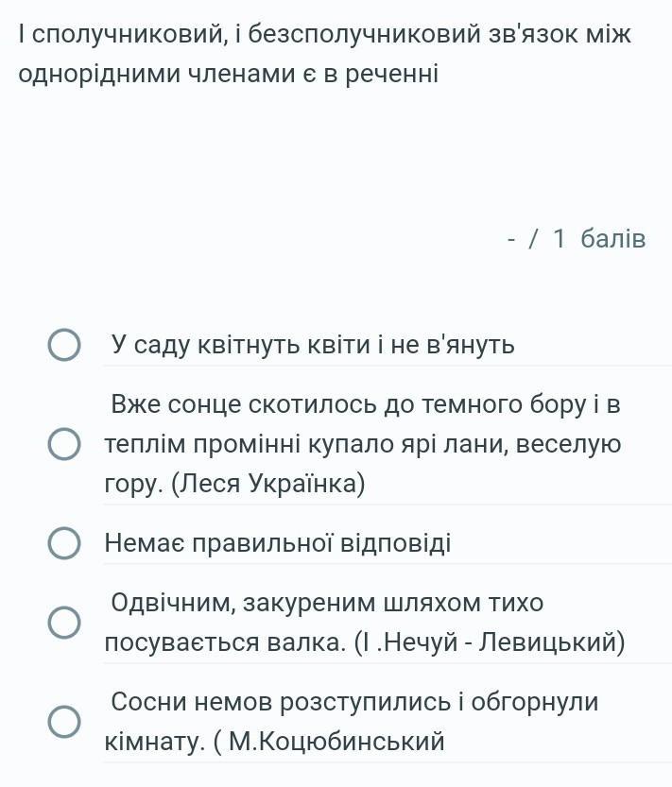672x787 pixels.
Task: Tap the words 'Одвічним, закуреним шляхом тихо'
Action: pyautogui.click(x=327, y=603)
